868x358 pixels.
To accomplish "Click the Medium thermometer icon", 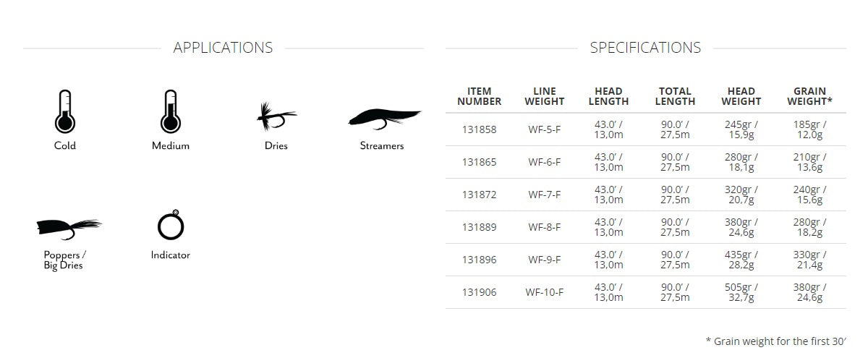I will click(x=171, y=111).
